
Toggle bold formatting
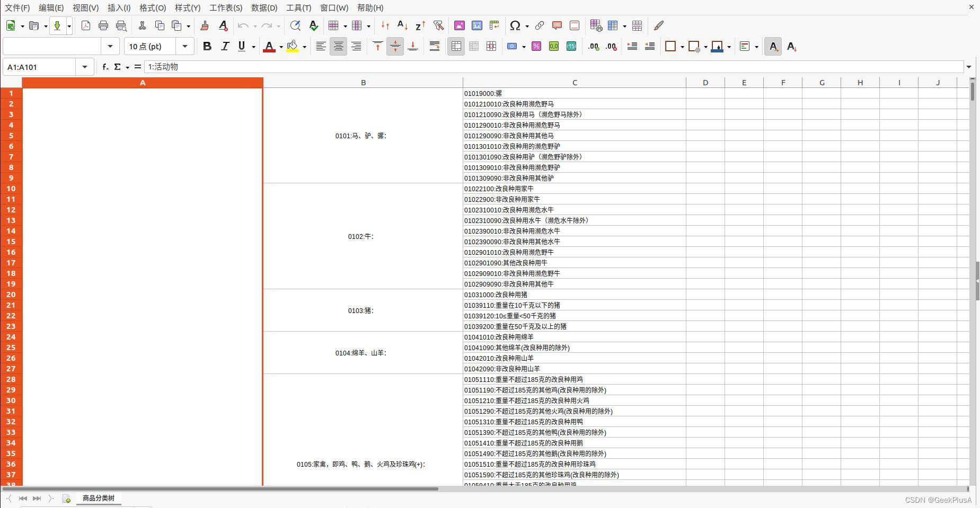pyautogui.click(x=207, y=47)
